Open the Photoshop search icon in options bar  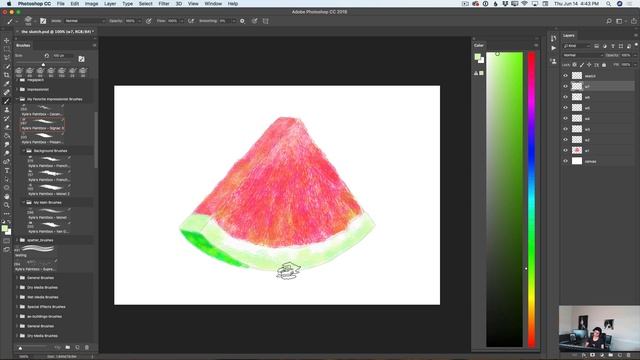click(x=609, y=21)
